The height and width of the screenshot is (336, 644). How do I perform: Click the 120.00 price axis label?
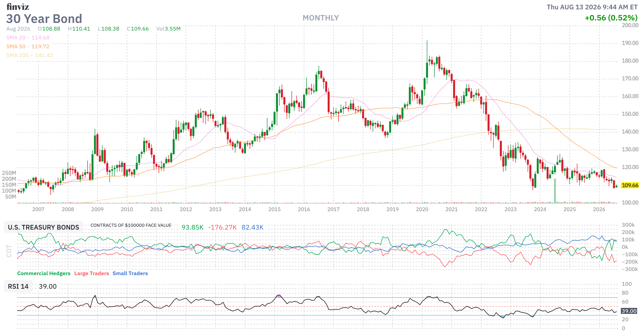click(630, 167)
